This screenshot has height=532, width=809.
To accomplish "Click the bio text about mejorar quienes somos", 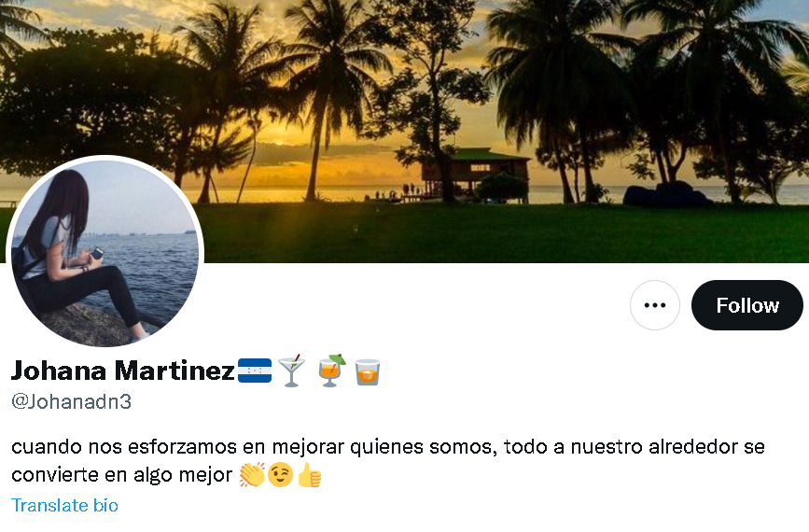I will tap(388, 460).
